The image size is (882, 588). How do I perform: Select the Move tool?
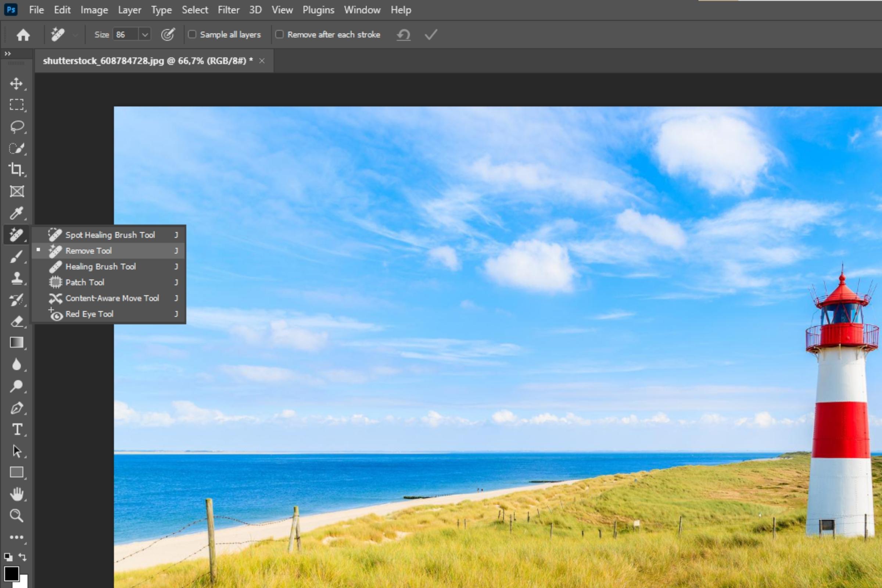click(16, 83)
